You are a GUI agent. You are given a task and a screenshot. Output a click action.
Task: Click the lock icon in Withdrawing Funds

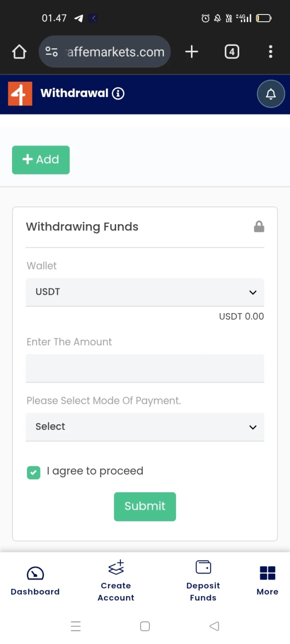259,227
